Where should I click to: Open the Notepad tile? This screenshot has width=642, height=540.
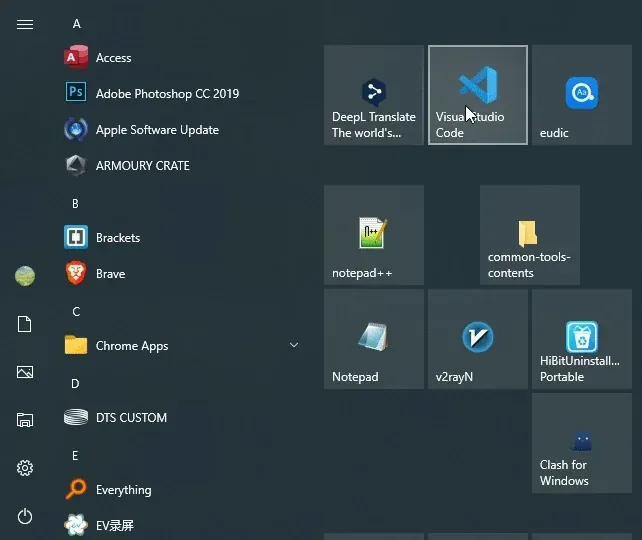pos(374,339)
